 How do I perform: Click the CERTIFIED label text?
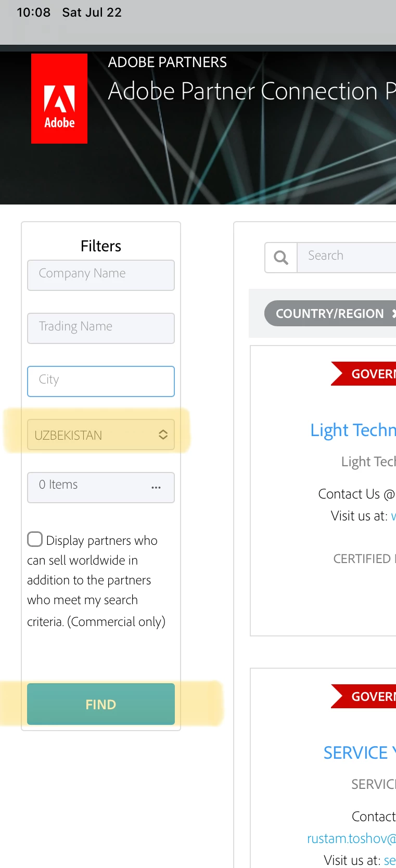coord(364,559)
